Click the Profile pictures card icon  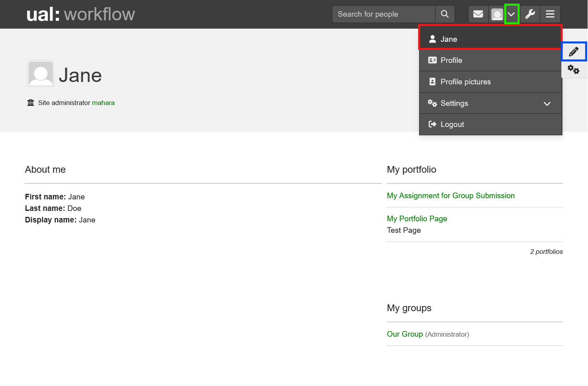(x=433, y=82)
